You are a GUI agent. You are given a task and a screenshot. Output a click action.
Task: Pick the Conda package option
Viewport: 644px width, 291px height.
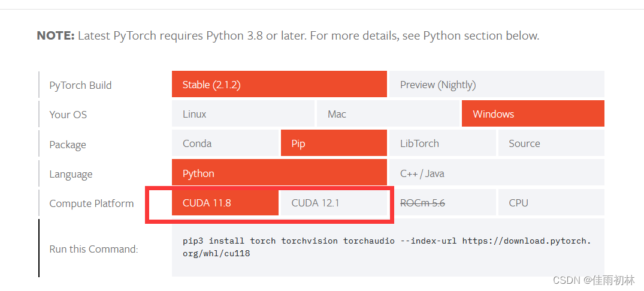pyautogui.click(x=225, y=143)
